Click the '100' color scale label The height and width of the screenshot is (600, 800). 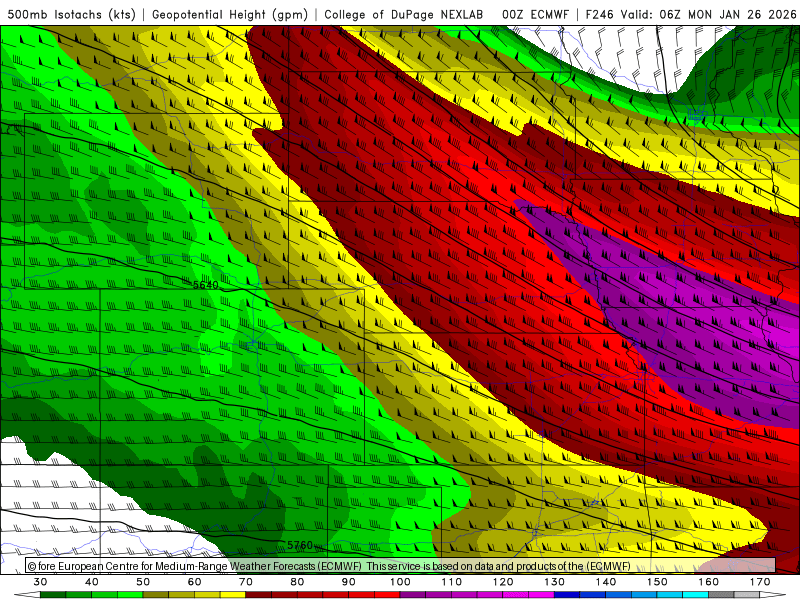pos(401,582)
